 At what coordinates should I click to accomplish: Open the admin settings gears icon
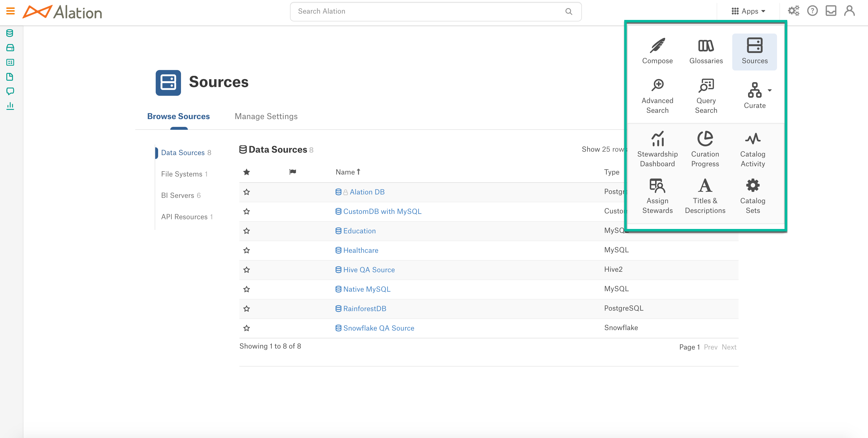tap(794, 11)
